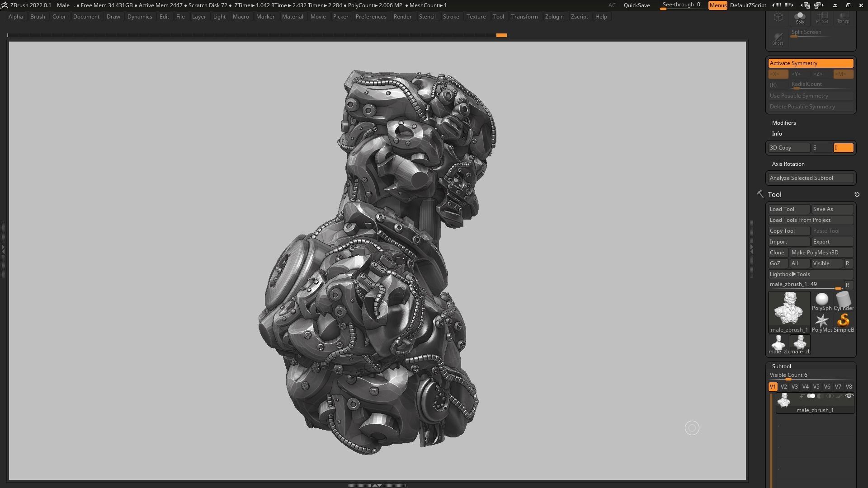Click the hammer icon beside Tool

760,194
